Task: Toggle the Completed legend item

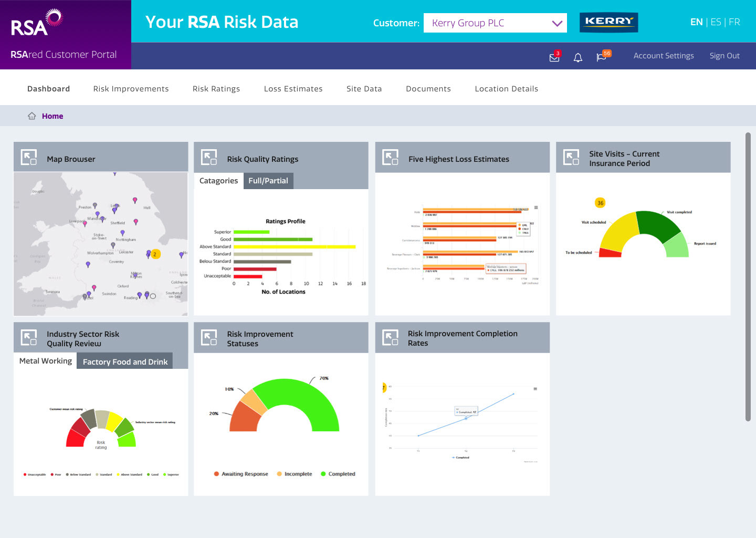Action: pyautogui.click(x=338, y=474)
